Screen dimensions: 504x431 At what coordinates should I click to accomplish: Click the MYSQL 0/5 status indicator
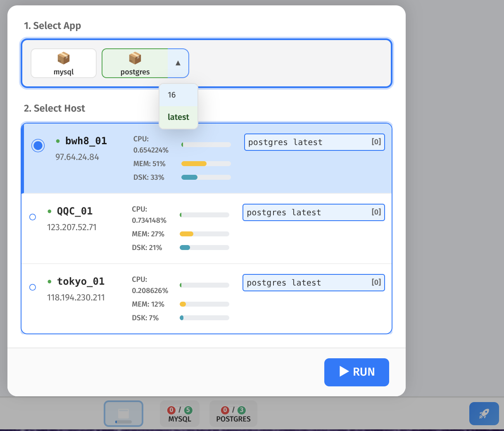pos(180,414)
